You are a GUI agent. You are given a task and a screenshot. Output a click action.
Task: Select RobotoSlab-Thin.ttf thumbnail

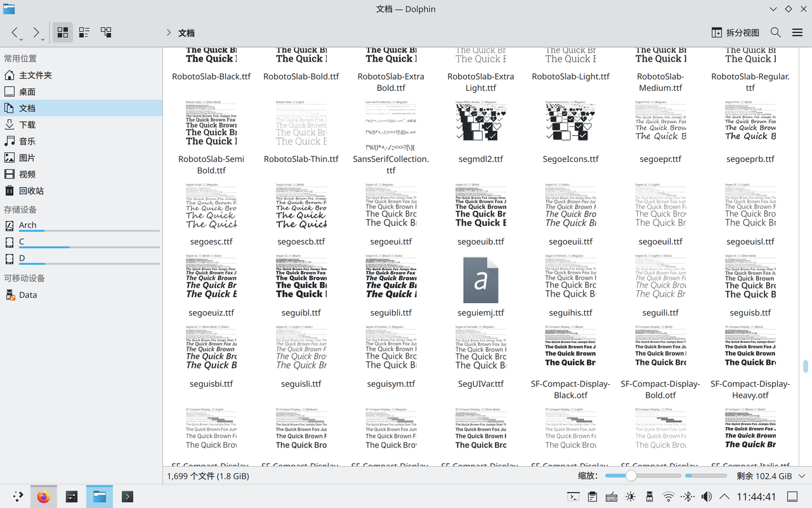pyautogui.click(x=301, y=122)
